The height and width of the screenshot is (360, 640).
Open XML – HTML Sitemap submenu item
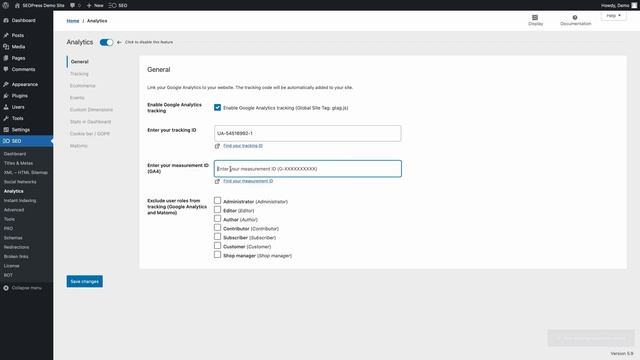point(26,173)
